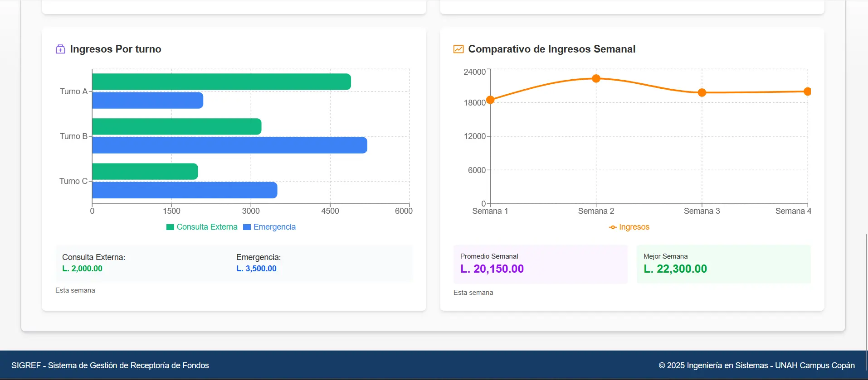Click the icon beside Ingresos Por turno title
This screenshot has height=380, width=868.
(60, 49)
